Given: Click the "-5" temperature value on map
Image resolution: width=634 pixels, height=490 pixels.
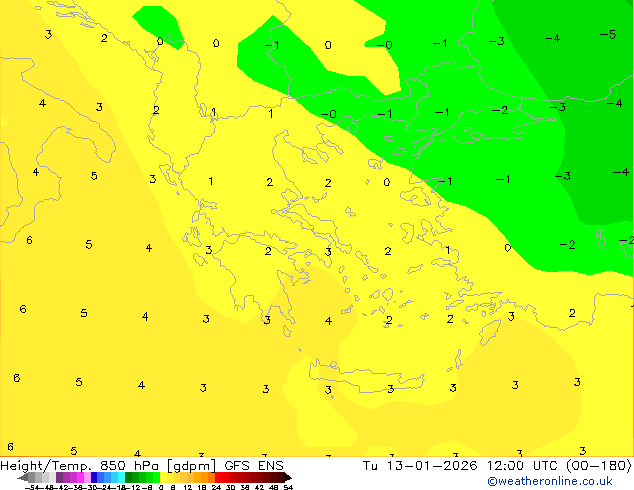Looking at the screenshot, I should click(608, 35).
